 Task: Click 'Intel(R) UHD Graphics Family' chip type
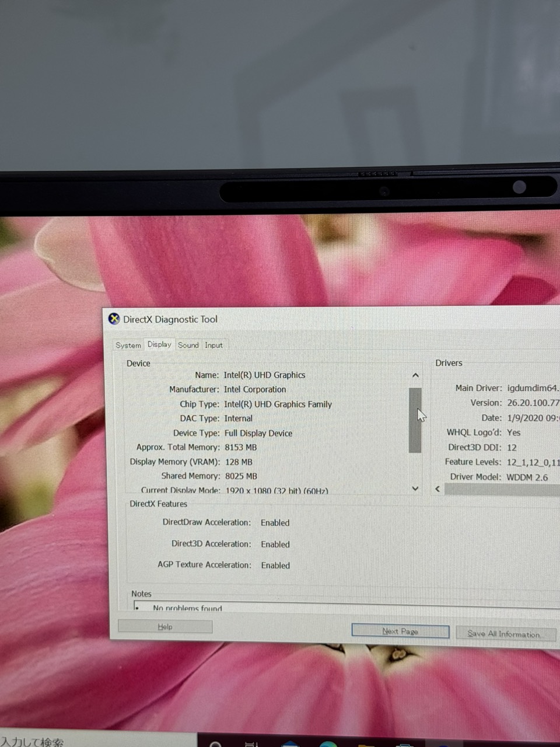278,404
